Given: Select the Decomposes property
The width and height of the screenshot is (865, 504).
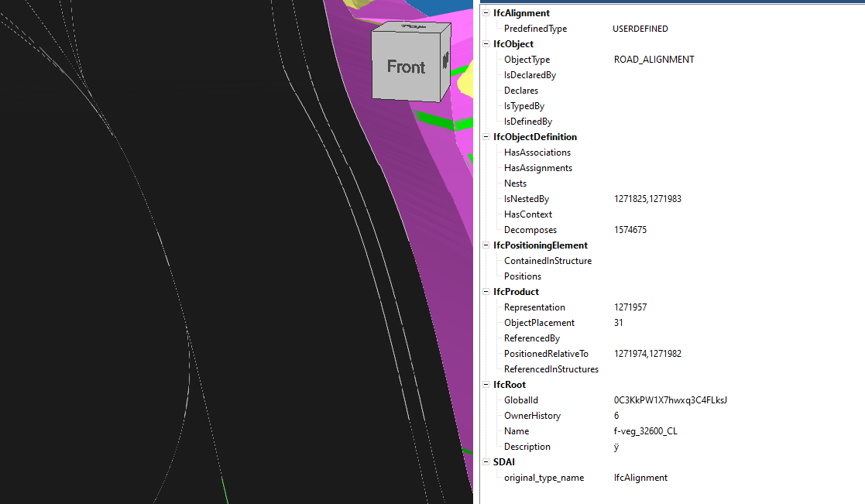Looking at the screenshot, I should click(530, 230).
